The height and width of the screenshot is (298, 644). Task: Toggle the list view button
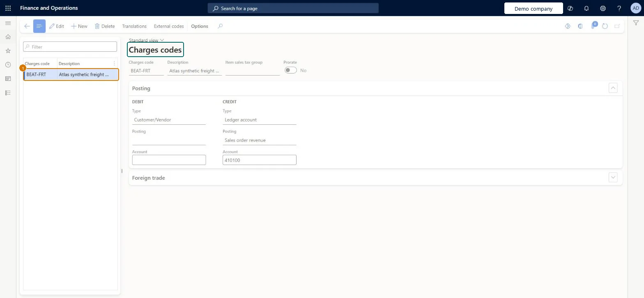(x=39, y=26)
